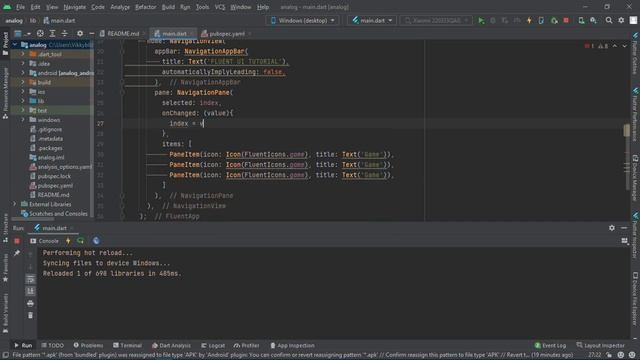This screenshot has width=640, height=360.
Task: Stop process red button in Run panel
Action: click(17, 241)
